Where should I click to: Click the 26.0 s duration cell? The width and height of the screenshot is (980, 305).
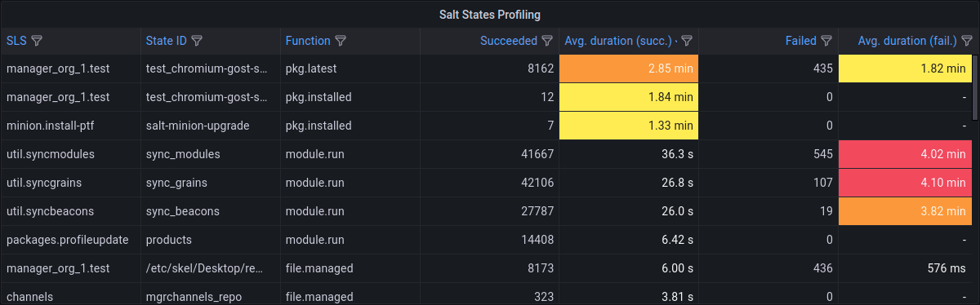[x=629, y=211]
